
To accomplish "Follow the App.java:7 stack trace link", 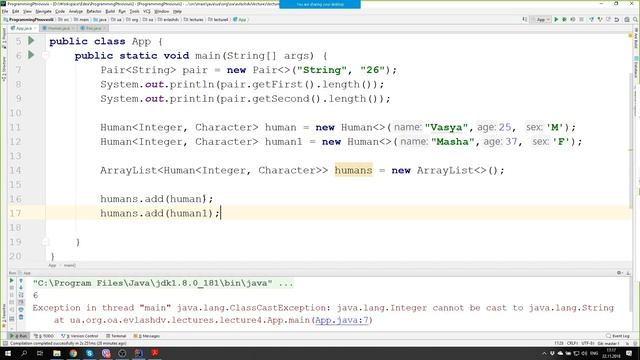I will point(342,320).
